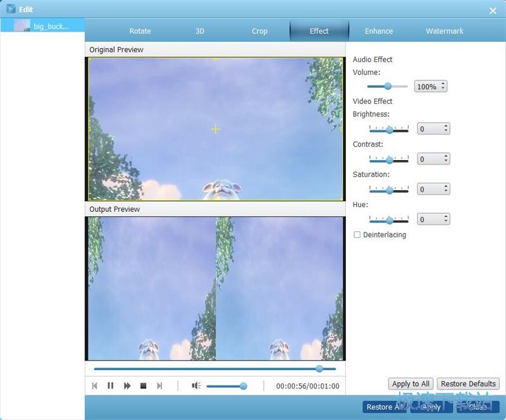Click the Brightness slider handle

coord(390,130)
